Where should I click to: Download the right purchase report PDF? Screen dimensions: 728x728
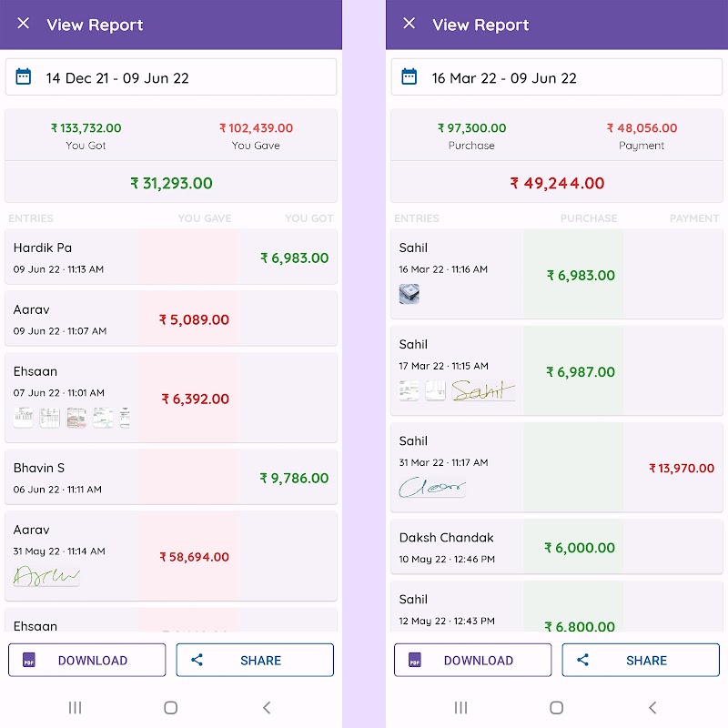click(472, 660)
